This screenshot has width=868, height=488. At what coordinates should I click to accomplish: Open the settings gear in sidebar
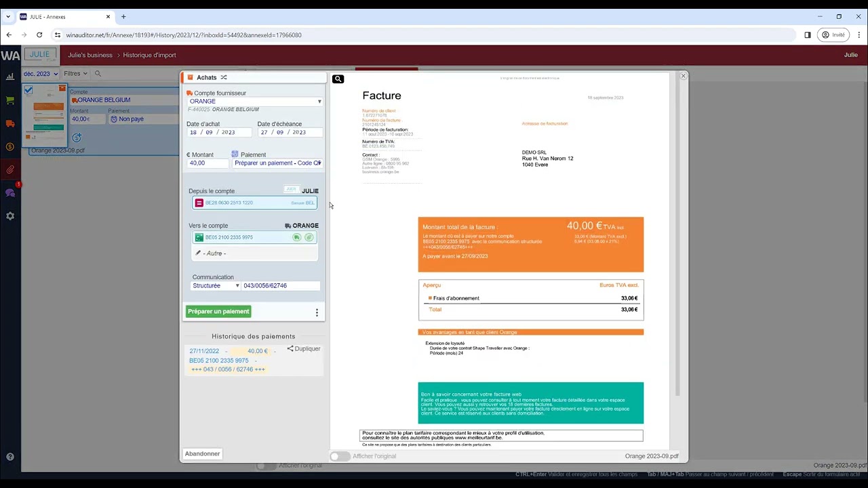[10, 216]
